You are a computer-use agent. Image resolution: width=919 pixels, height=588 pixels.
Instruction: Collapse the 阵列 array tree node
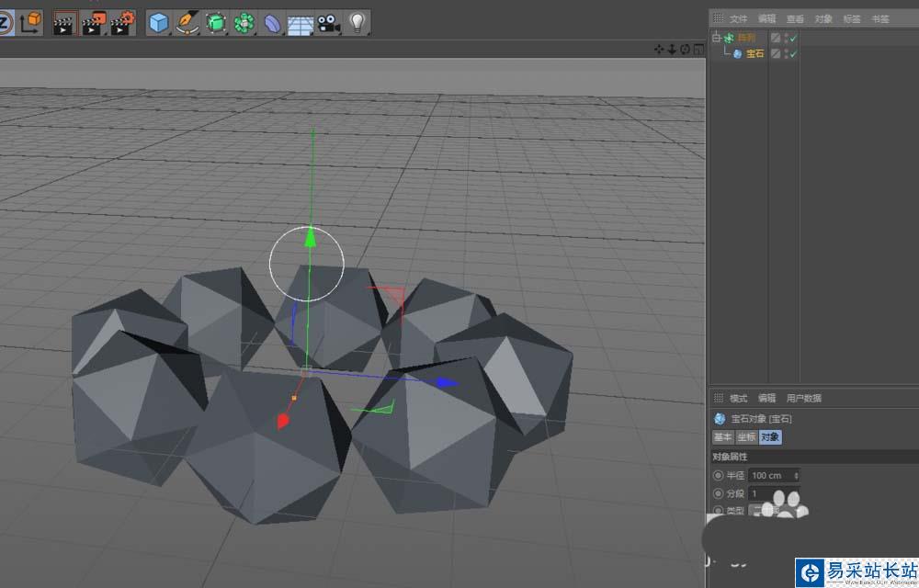[716, 38]
